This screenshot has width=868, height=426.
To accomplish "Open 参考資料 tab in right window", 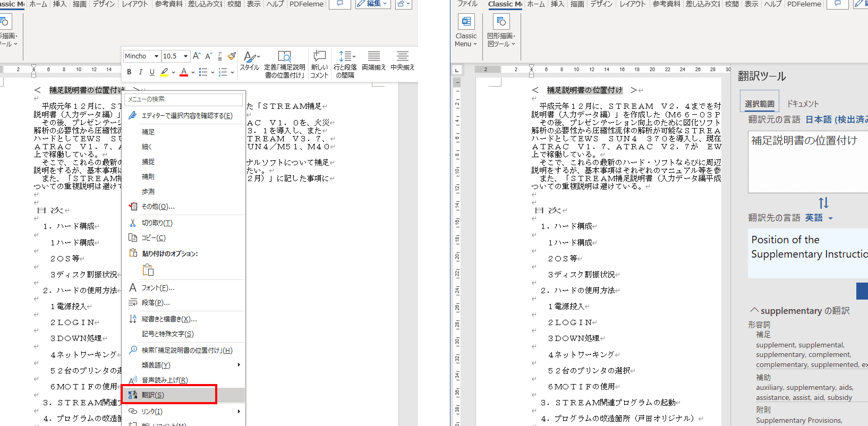I will click(x=666, y=4).
